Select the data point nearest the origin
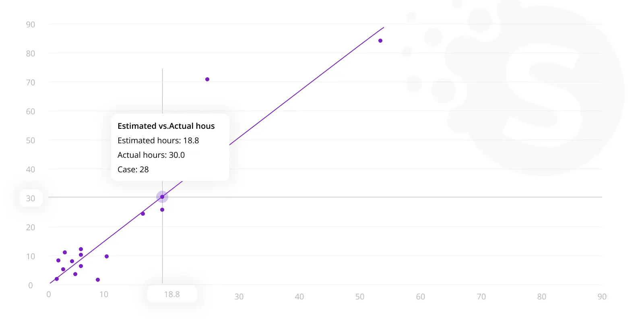 (57, 279)
